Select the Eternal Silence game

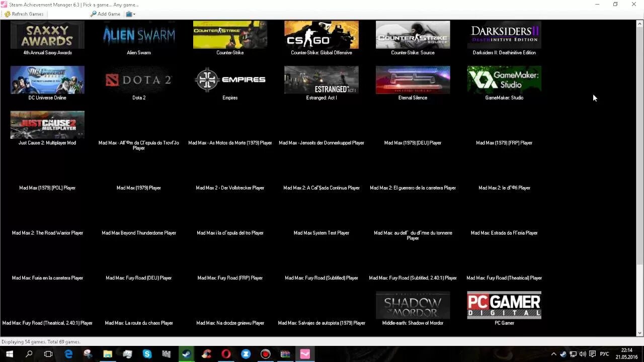(x=413, y=83)
